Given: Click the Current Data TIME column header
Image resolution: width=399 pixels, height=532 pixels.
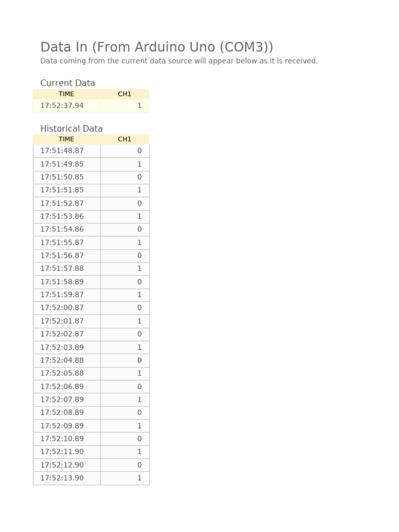Looking at the screenshot, I should point(66,94).
